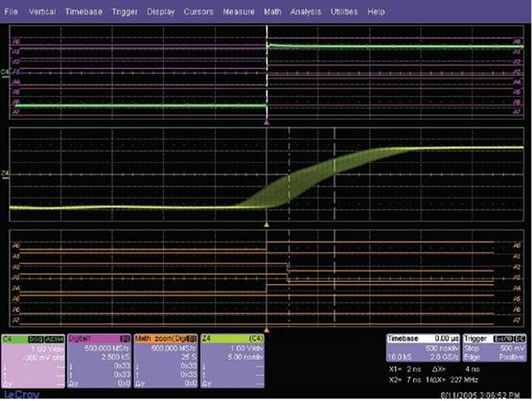Click the X1= 2 ns cursor readout
532x401 pixels.
pos(406,369)
